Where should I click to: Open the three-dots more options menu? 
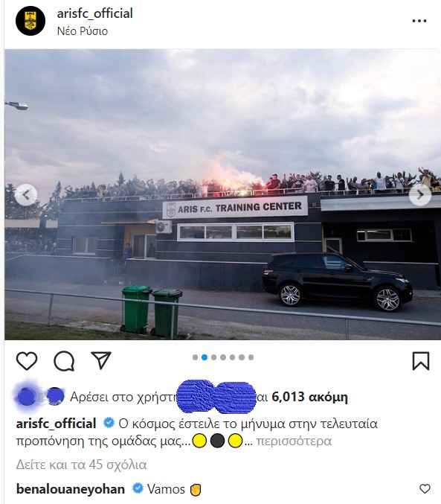[419, 21]
